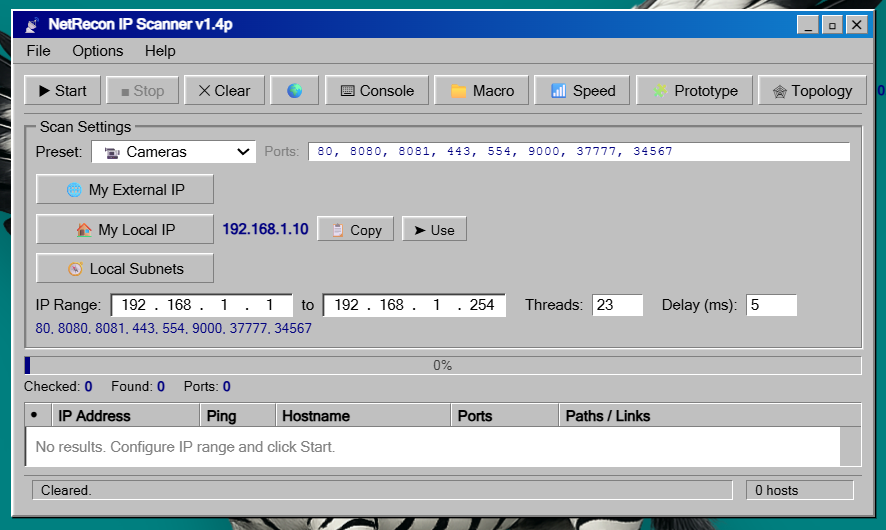Sort by Ports column header
Viewport: 886px width, 530px height.
(x=505, y=416)
